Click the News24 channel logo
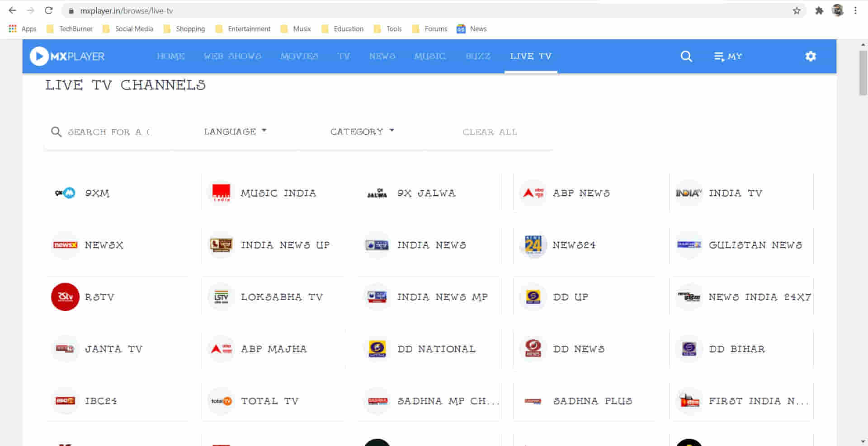Screen dimensions: 868x446 point(533,245)
